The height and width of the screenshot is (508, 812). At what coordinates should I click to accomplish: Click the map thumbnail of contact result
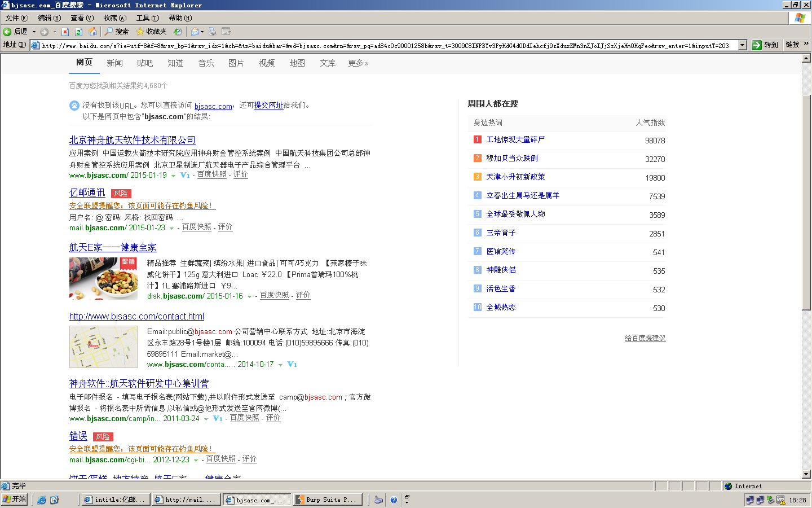pos(104,347)
